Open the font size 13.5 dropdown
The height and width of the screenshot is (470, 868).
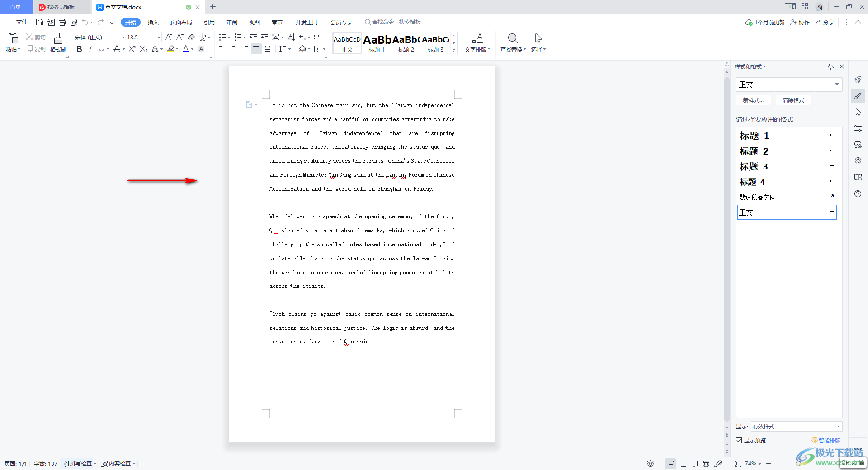(x=158, y=37)
